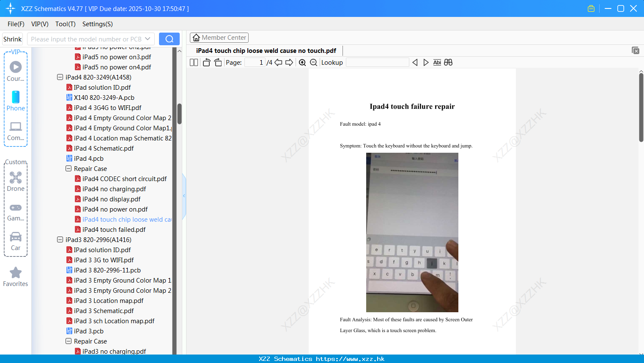Click the yellow toolbox icon in title bar
The height and width of the screenshot is (363, 644).
click(x=591, y=8)
